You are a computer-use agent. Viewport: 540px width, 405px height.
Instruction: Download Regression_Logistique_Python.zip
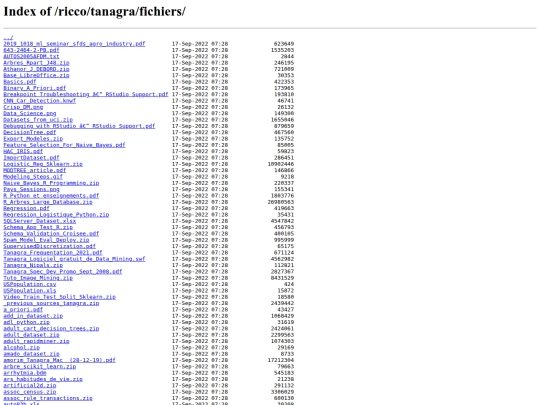[56, 215]
